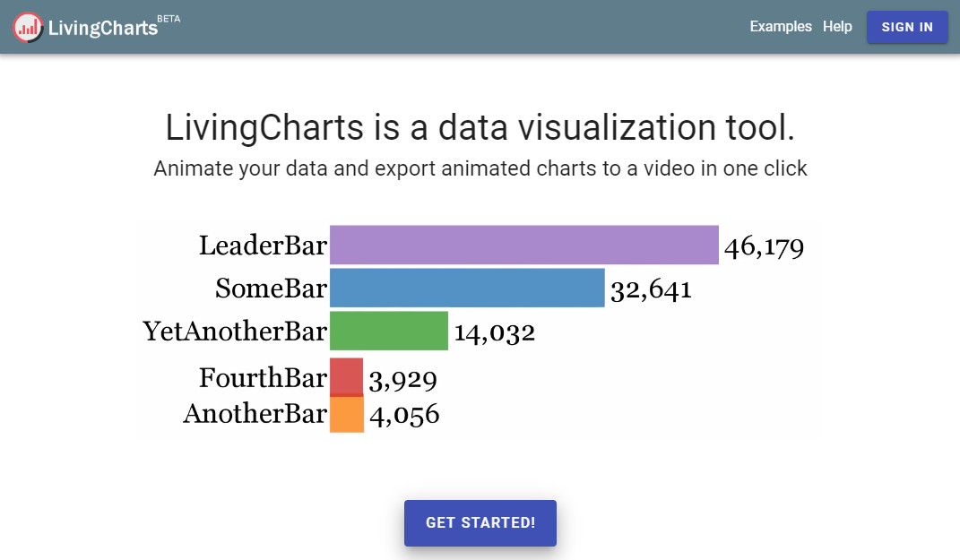Select the red FourthBar bar
960x560 pixels.
[347, 376]
